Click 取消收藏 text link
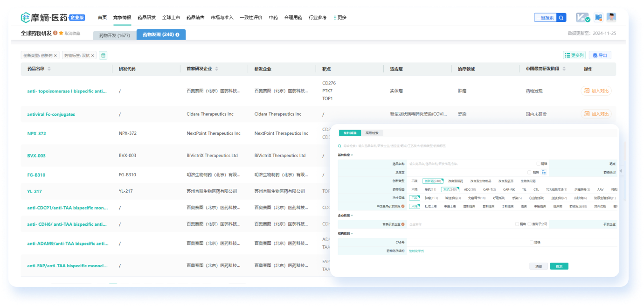Viewport: 644px width, 306px height. coord(72,34)
